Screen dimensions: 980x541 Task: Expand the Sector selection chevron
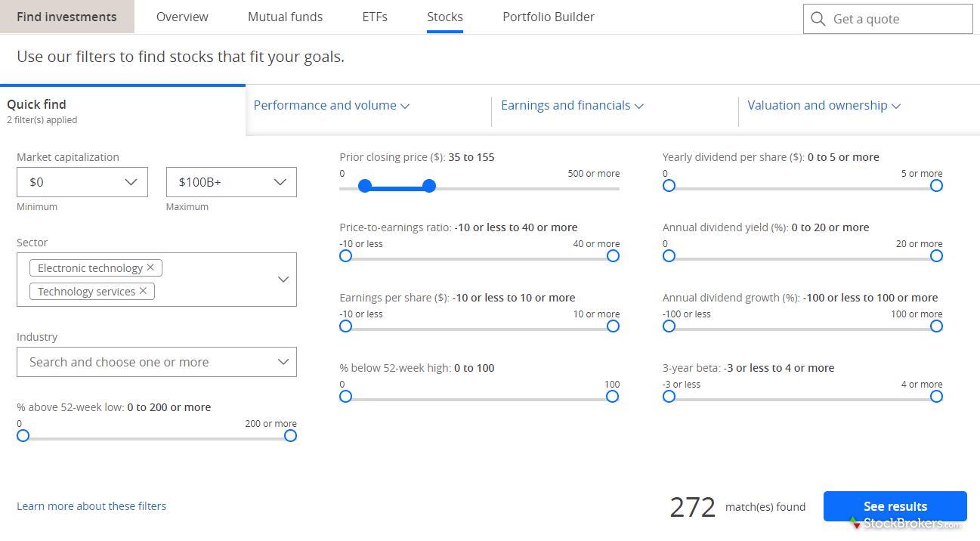[283, 280]
